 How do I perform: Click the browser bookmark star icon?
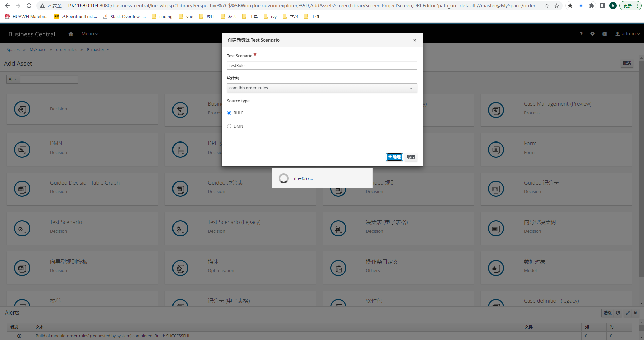pyautogui.click(x=557, y=6)
